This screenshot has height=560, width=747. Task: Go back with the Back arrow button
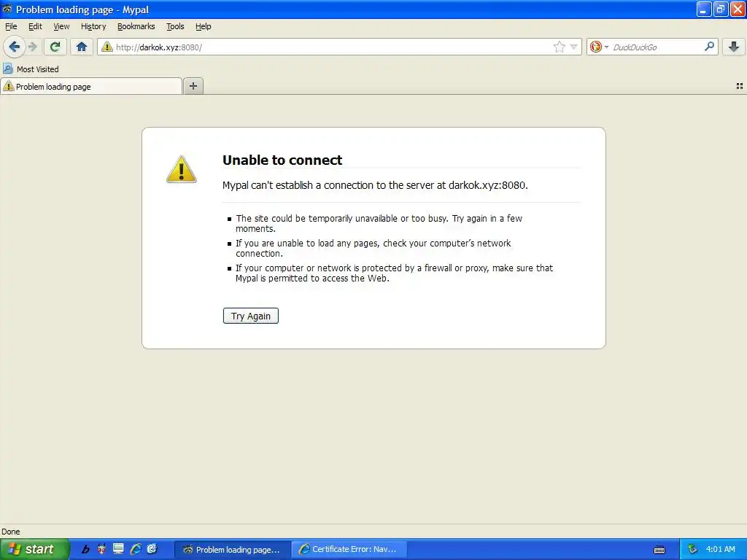pyautogui.click(x=15, y=47)
